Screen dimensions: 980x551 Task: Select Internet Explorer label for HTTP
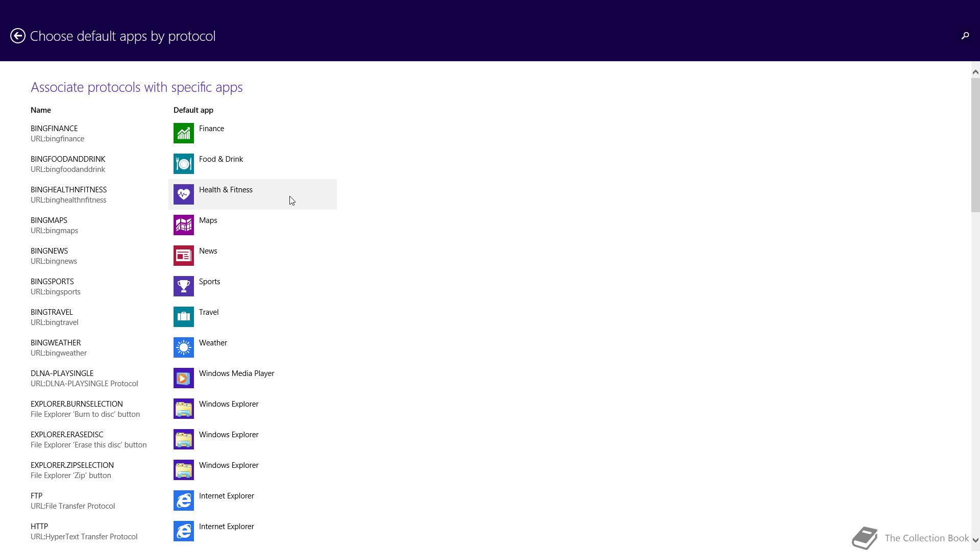(226, 527)
